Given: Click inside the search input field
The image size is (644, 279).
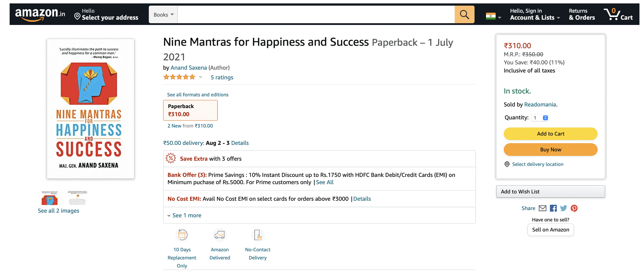Looking at the screenshot, I should tap(316, 14).
